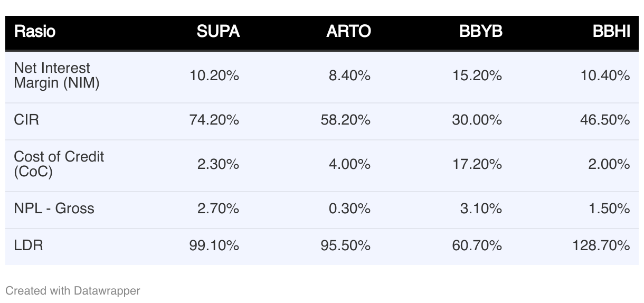This screenshot has width=644, height=303.
Task: Click BBYB Cost of Credit value 17.20%
Action: click(477, 164)
